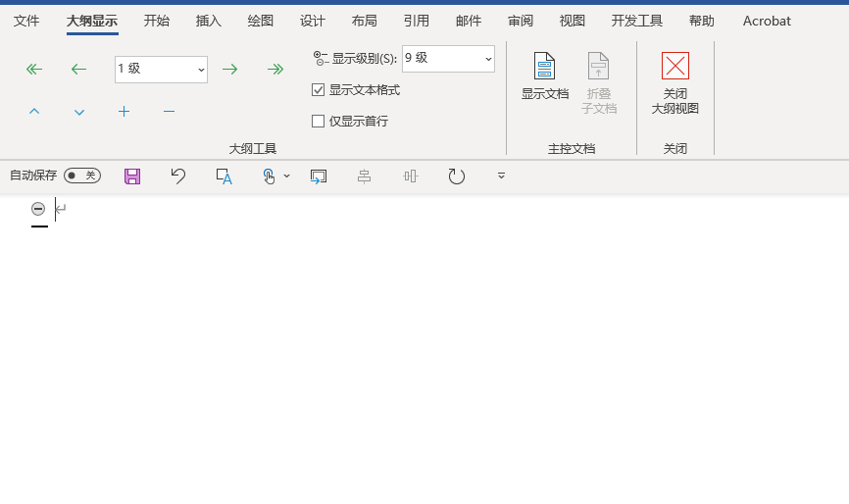The width and height of the screenshot is (849, 504).
Task: Open the Acrobat tab
Action: coord(767,22)
